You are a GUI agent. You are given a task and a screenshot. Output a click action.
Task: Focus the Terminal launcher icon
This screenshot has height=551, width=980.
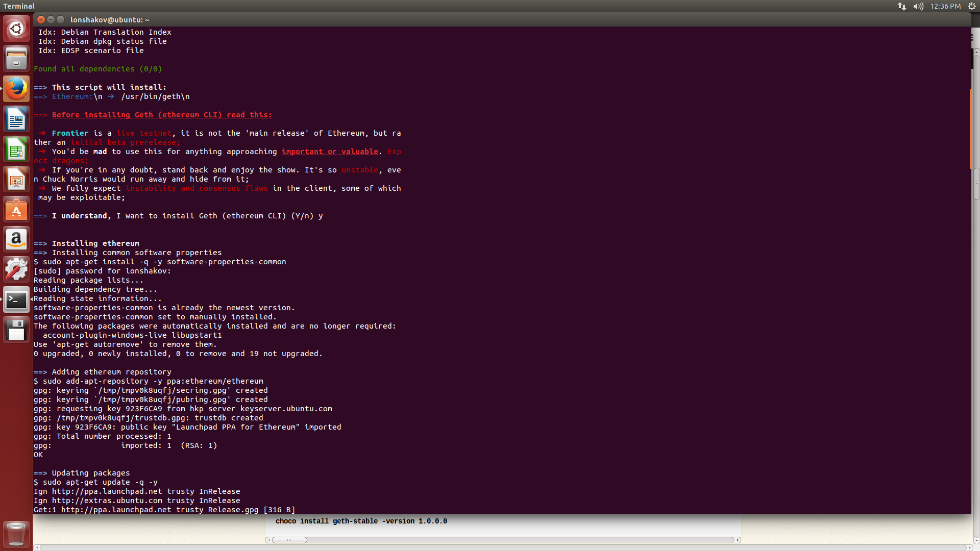click(16, 300)
